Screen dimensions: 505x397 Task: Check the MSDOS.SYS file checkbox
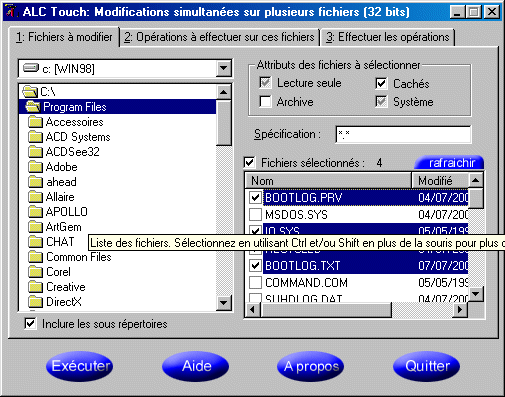click(255, 214)
